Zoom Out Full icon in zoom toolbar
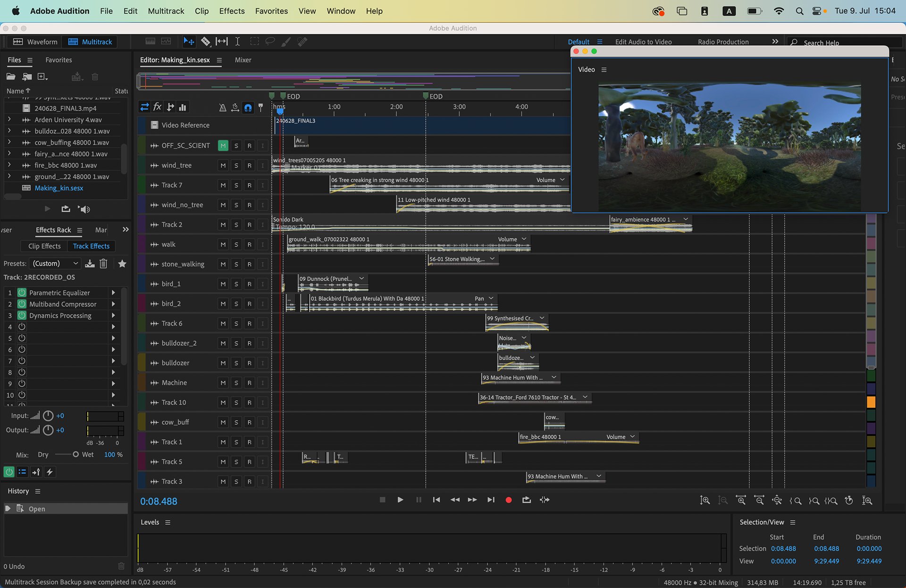The height and width of the screenshot is (588, 906). tap(777, 500)
